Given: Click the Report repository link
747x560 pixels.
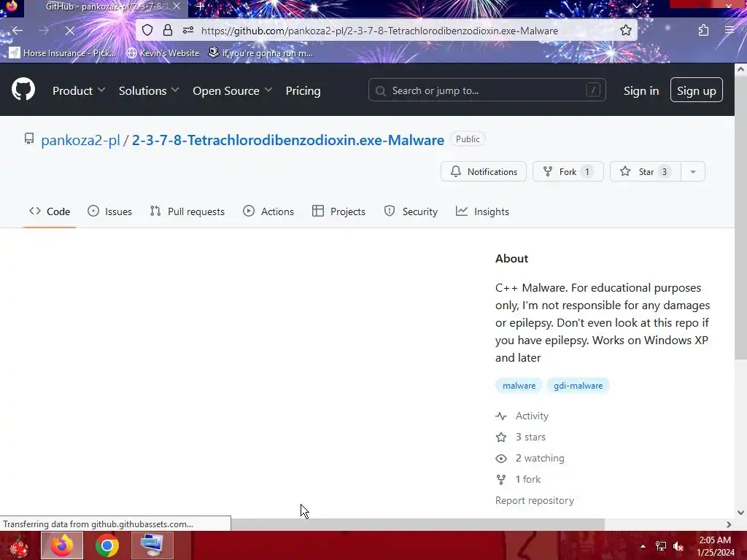Looking at the screenshot, I should tap(535, 500).
